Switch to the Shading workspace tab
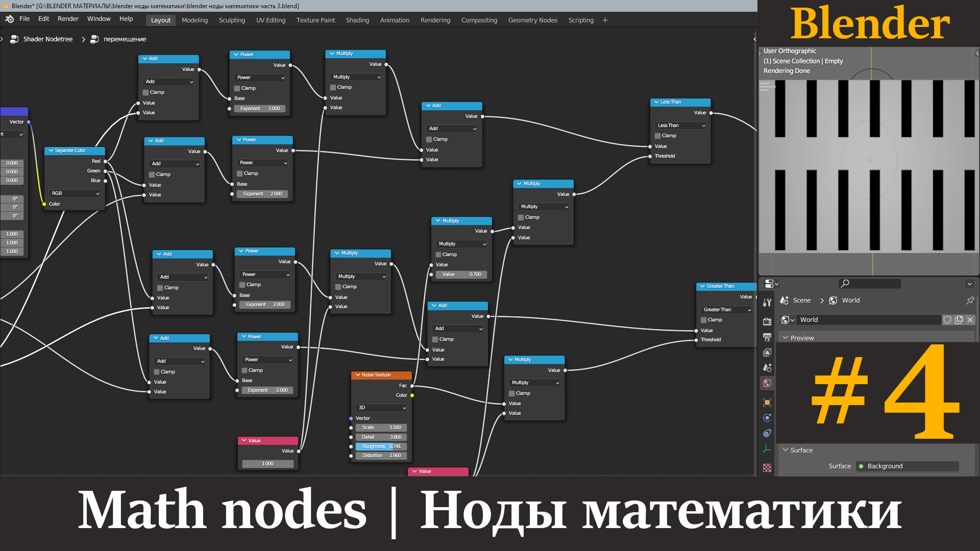 357,20
